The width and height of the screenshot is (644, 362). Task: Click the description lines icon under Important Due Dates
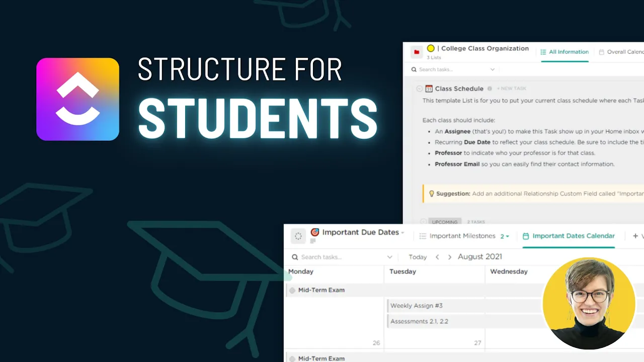pyautogui.click(x=312, y=241)
